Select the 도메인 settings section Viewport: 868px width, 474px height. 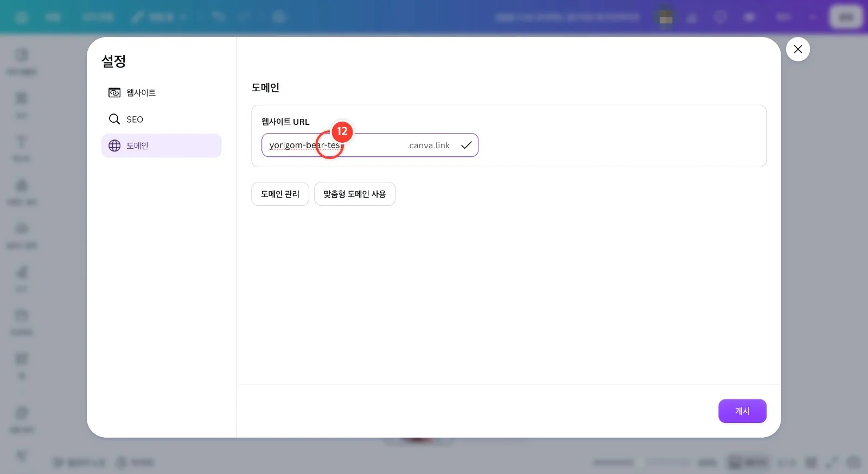pyautogui.click(x=161, y=146)
